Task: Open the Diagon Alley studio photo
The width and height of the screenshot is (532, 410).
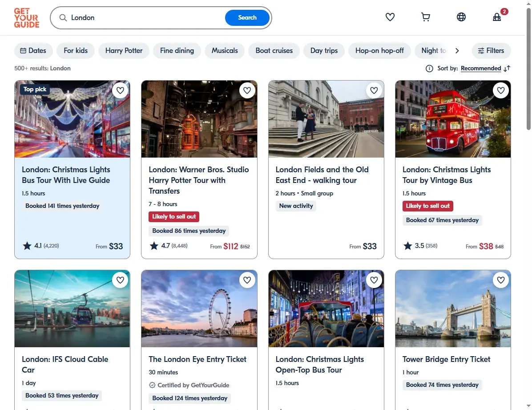Action: tap(199, 119)
